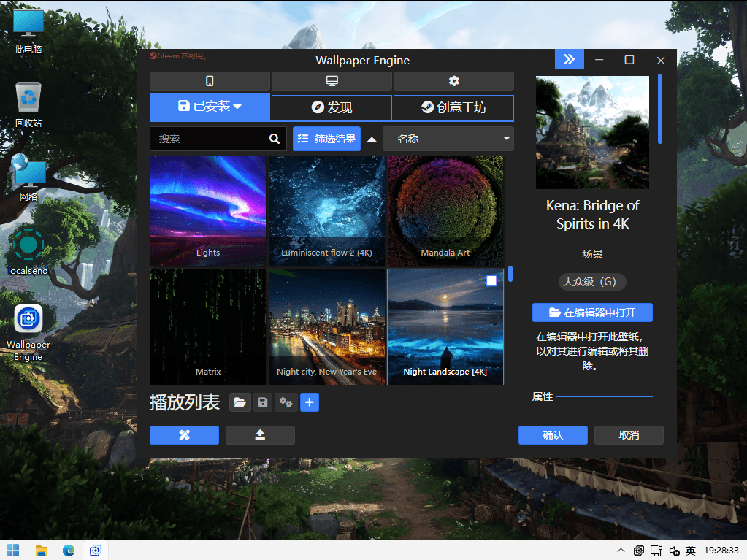Click the monitor display icon tab

[332, 81]
